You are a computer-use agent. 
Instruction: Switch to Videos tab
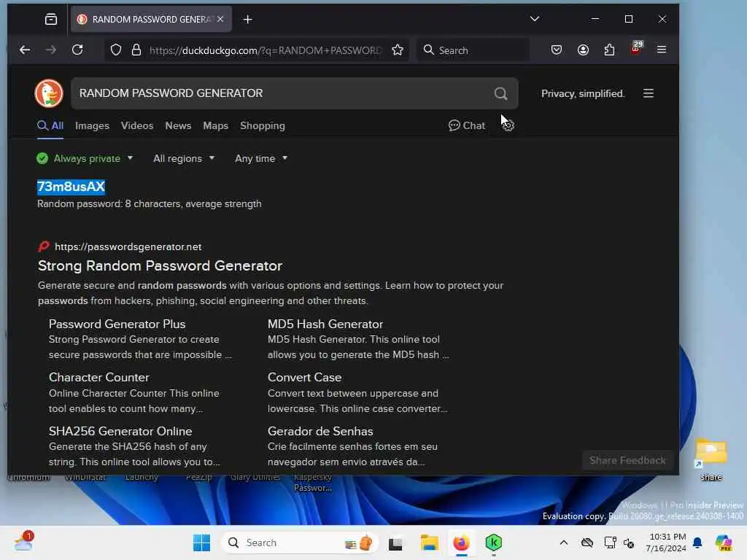137,125
